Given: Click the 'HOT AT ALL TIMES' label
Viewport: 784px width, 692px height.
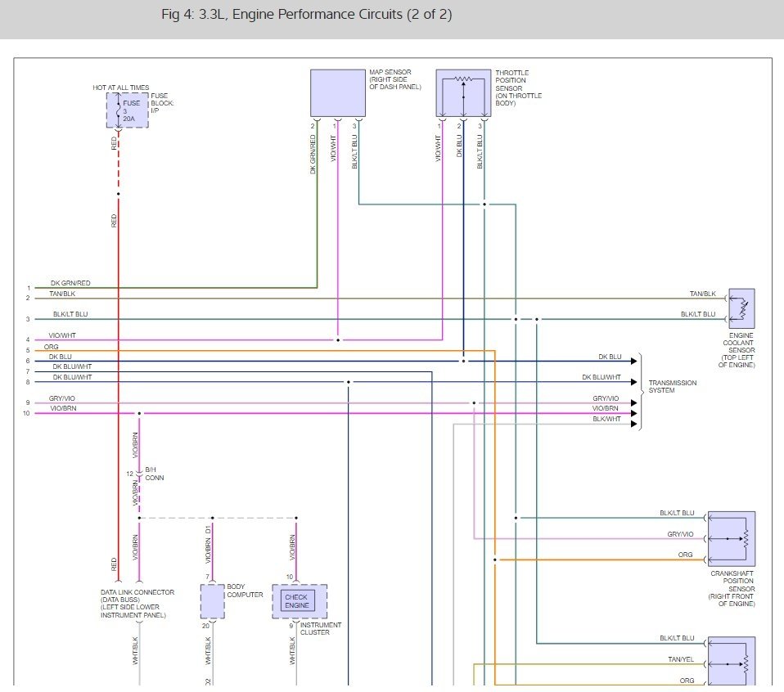Looking at the screenshot, I should click(x=121, y=88).
